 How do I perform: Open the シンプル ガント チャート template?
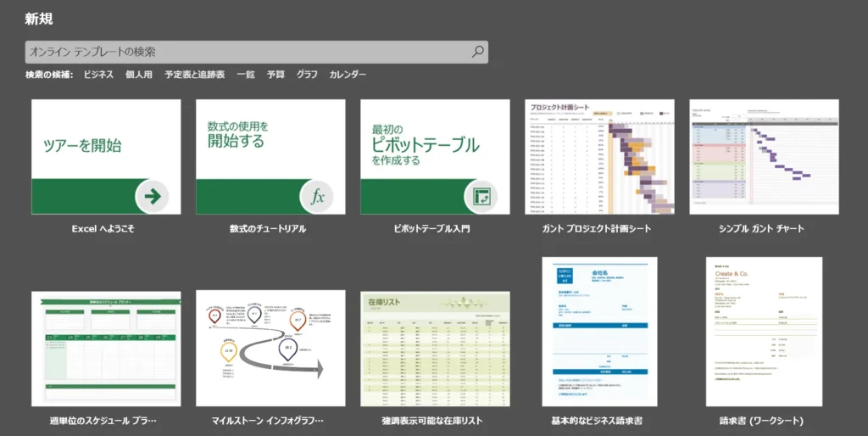(764, 157)
